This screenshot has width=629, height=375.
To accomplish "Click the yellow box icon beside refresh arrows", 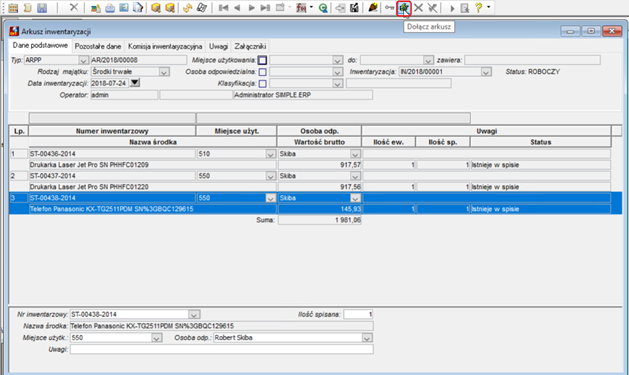I will coord(170,8).
